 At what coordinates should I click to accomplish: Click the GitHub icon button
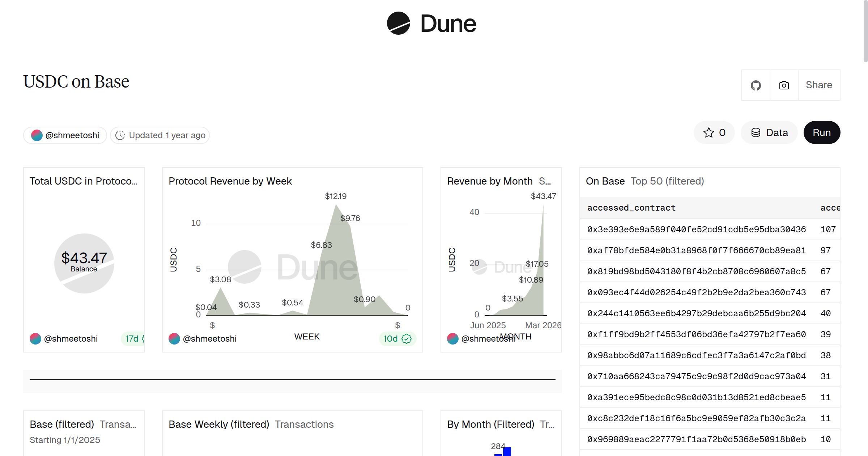click(x=756, y=85)
